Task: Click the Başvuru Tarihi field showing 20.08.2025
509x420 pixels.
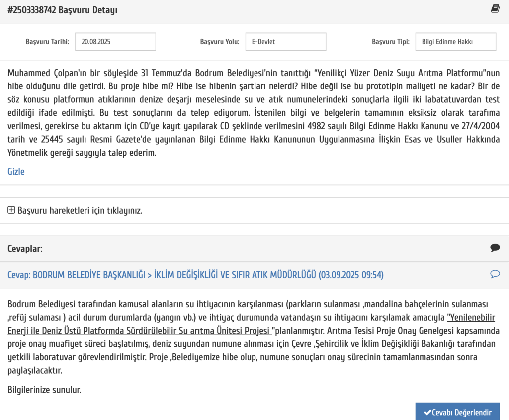Action: pos(115,42)
